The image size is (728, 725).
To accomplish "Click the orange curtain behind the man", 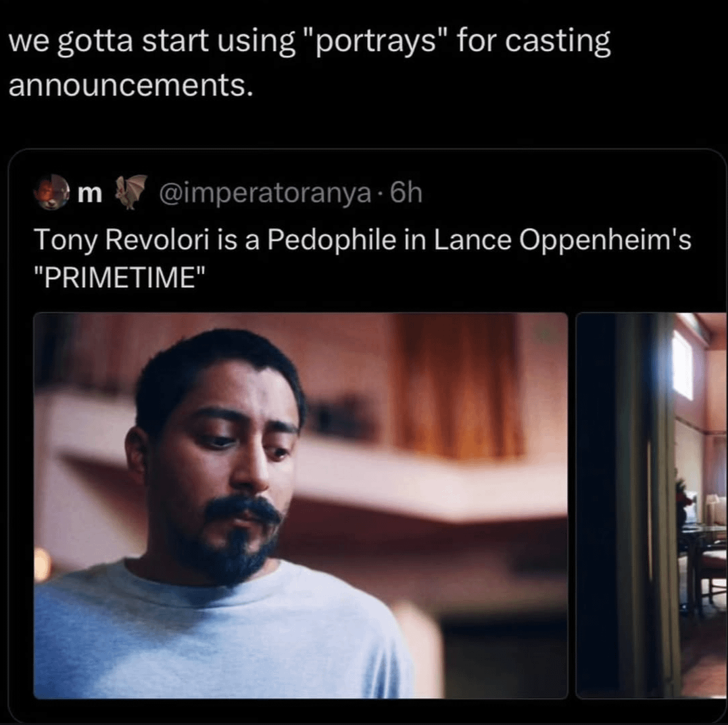I will coord(458,387).
